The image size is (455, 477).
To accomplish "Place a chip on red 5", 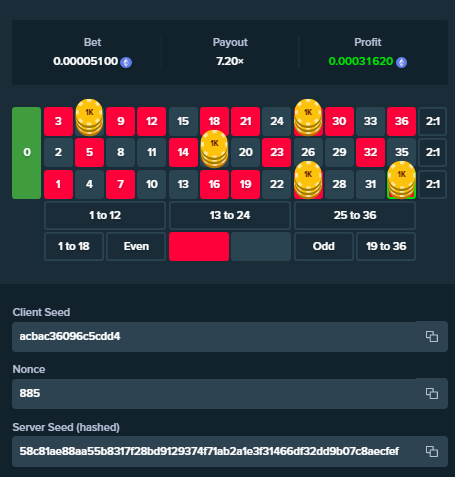I will pos(89,152).
